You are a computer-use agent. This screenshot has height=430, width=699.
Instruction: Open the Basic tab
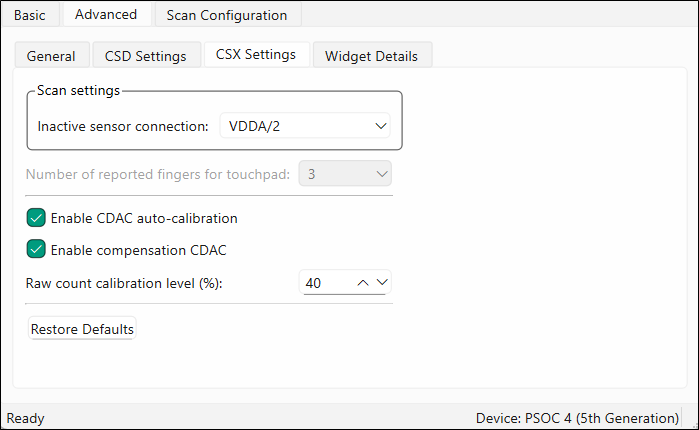click(x=29, y=15)
